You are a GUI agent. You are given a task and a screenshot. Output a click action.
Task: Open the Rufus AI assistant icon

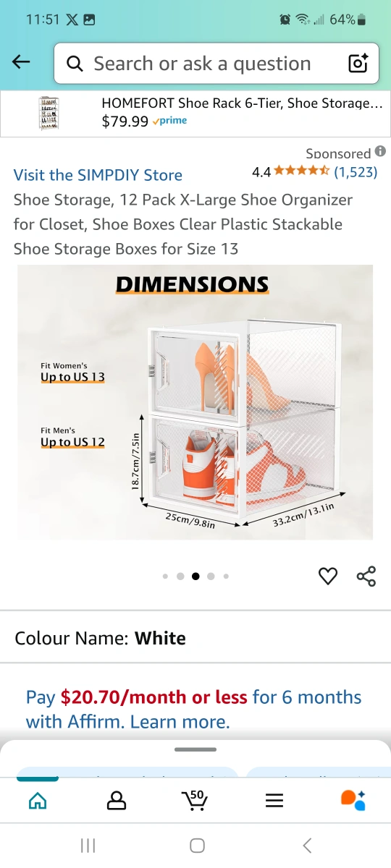pos(353,800)
